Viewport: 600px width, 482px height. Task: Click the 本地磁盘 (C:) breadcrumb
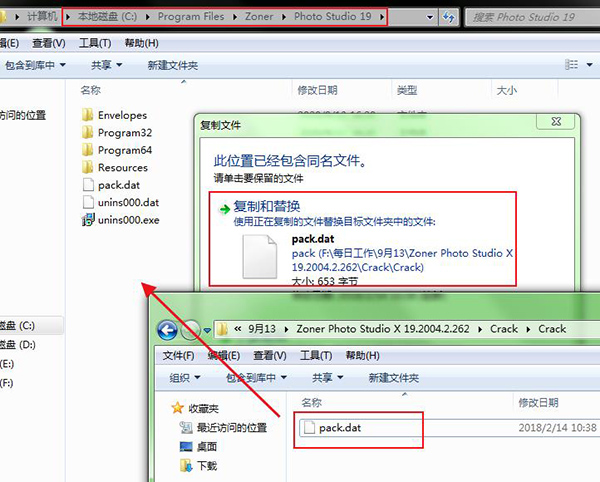[108, 16]
